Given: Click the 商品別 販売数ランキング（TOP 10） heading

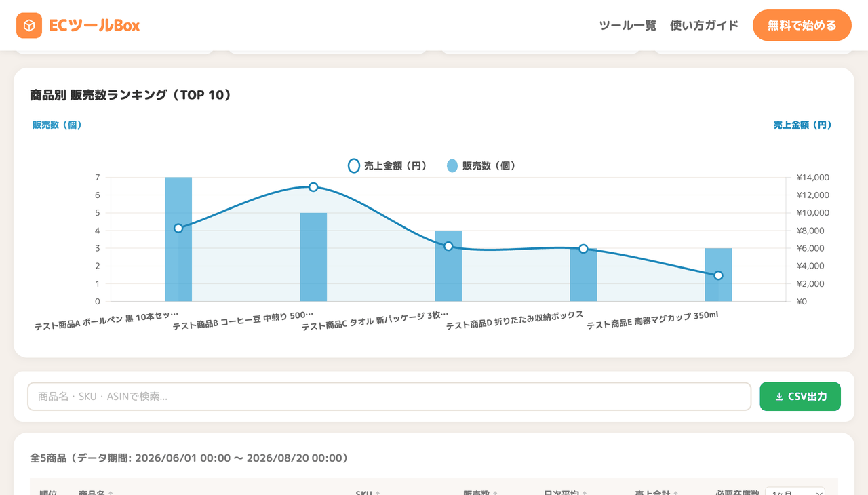Looking at the screenshot, I should [131, 95].
